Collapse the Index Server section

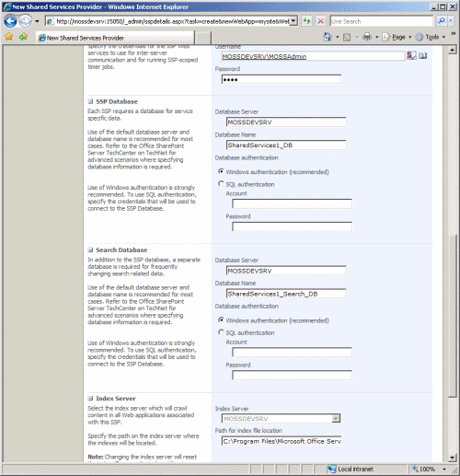pos(90,399)
